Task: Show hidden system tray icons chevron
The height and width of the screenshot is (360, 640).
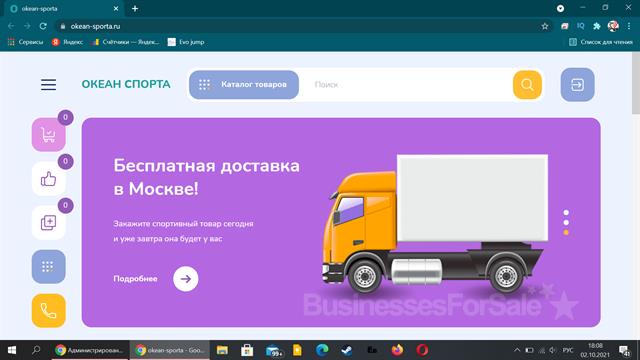Action: 517,350
